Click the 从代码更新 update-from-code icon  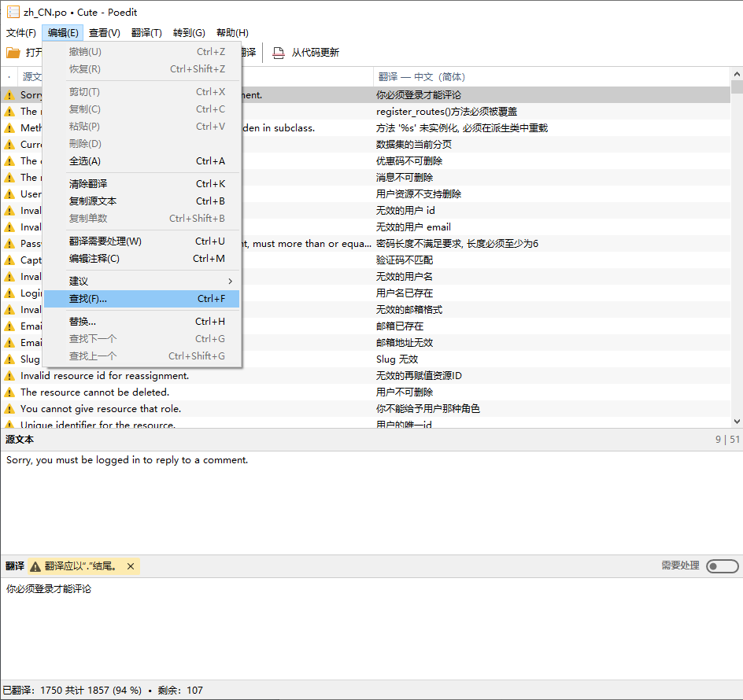pyautogui.click(x=279, y=53)
